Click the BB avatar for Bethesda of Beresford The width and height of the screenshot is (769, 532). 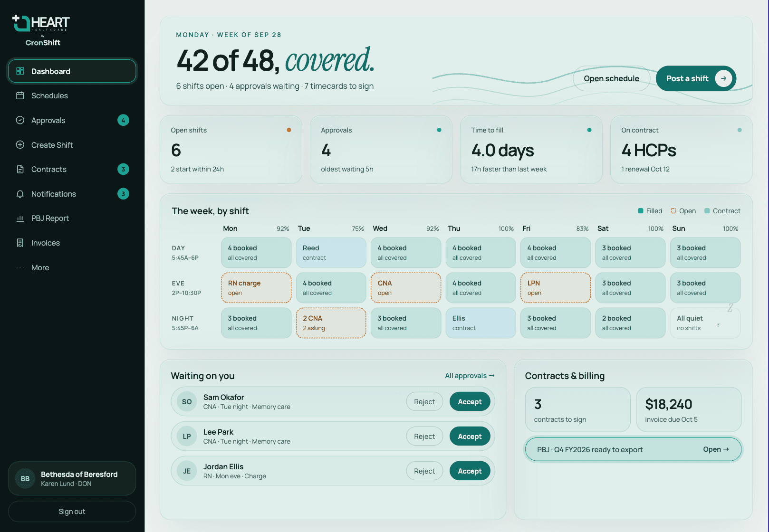click(25, 479)
